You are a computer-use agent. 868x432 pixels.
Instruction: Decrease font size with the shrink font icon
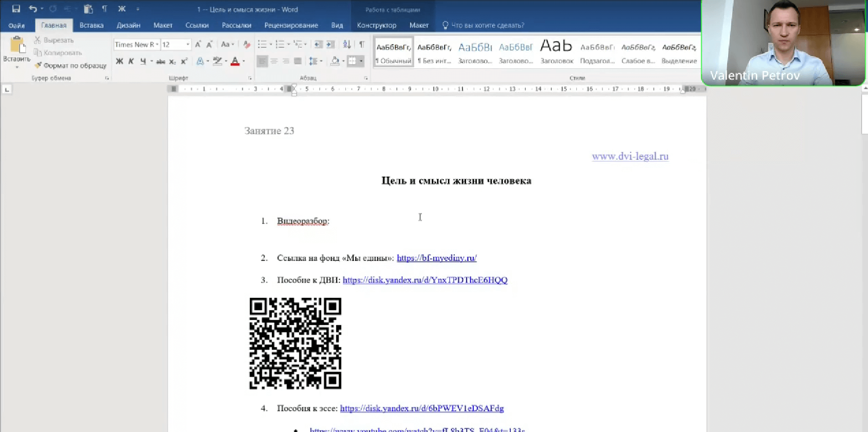pyautogui.click(x=210, y=45)
